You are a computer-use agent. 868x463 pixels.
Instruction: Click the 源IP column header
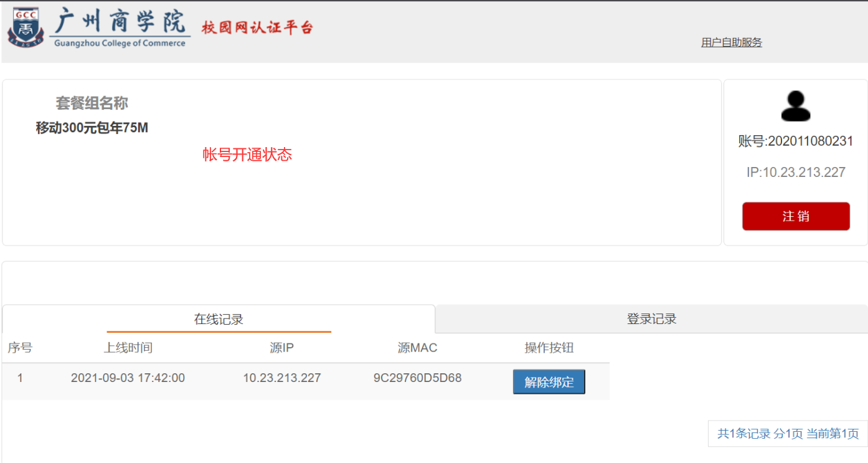(281, 348)
